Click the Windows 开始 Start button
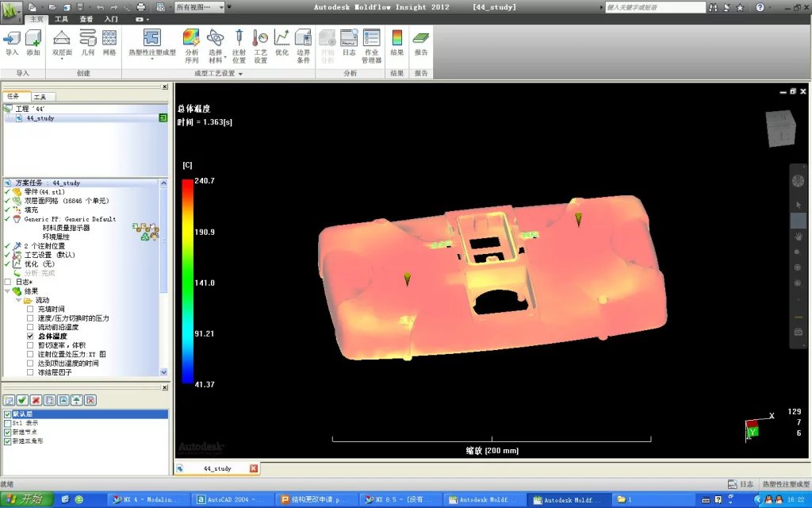Viewport: 812px width, 508px height. point(26,499)
